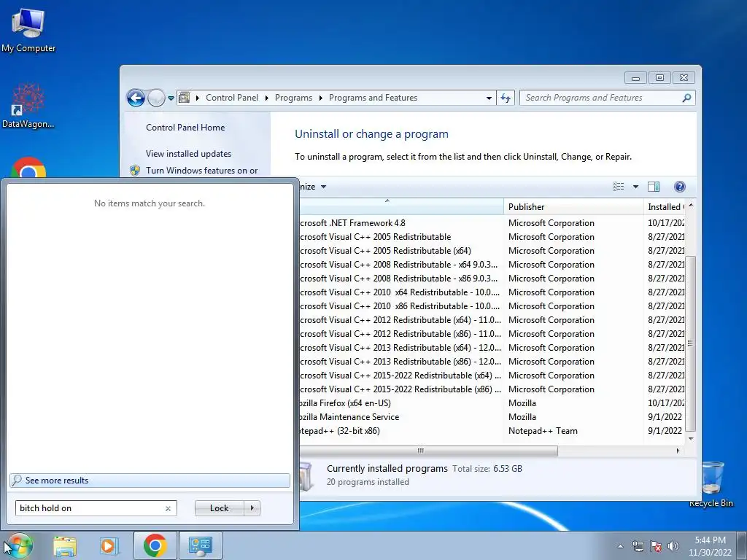Open the volume speaker tray icon
The width and height of the screenshot is (747, 560).
click(673, 546)
